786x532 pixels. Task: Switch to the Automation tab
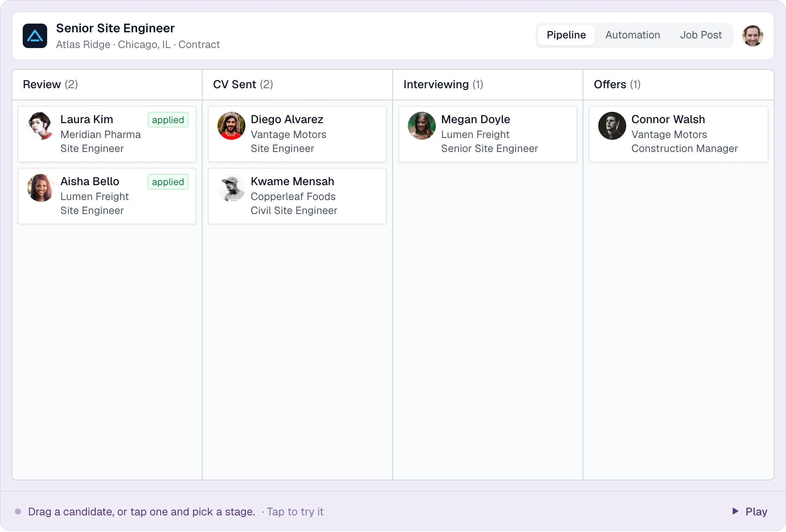tap(633, 35)
